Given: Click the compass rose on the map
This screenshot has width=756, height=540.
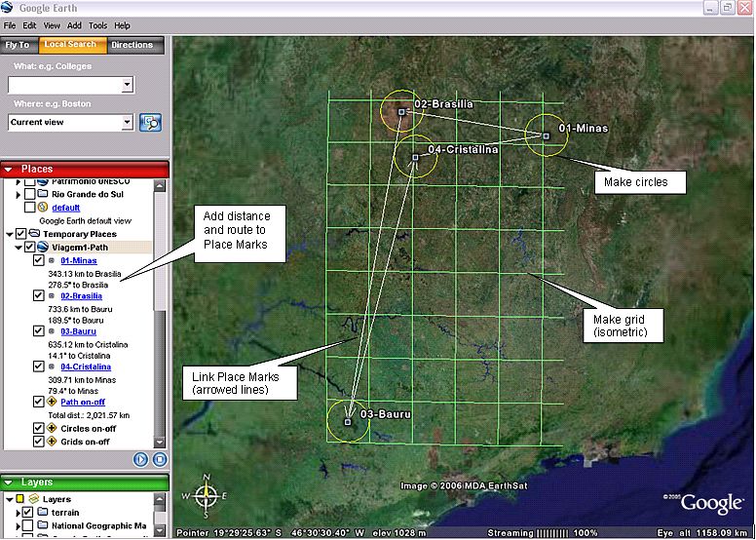Looking at the screenshot, I should (206, 496).
